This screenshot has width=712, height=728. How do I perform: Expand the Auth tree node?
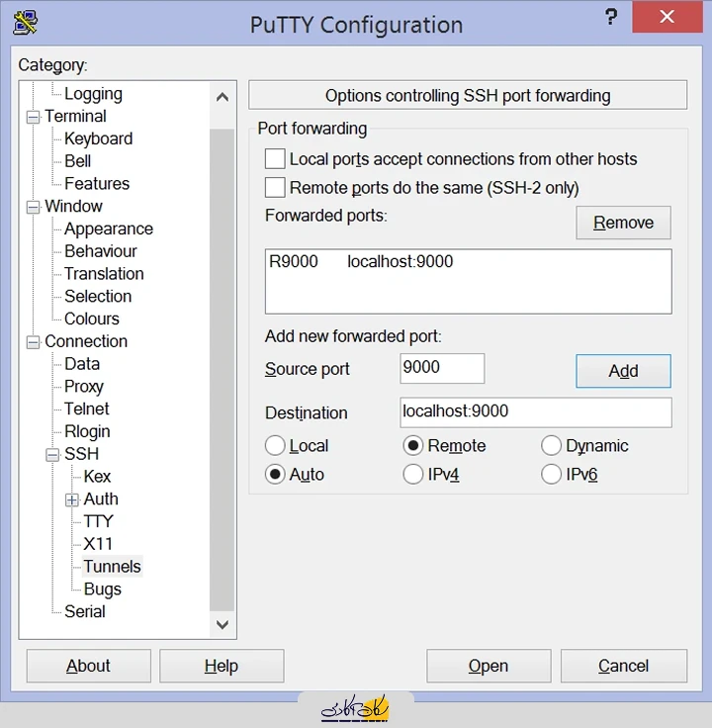click(x=72, y=500)
